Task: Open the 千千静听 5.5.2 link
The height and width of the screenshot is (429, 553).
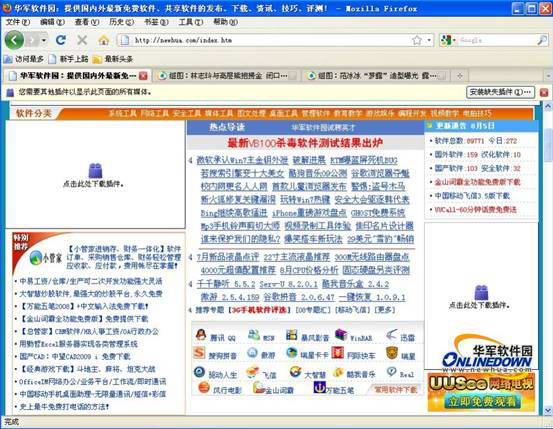Action: point(226,284)
